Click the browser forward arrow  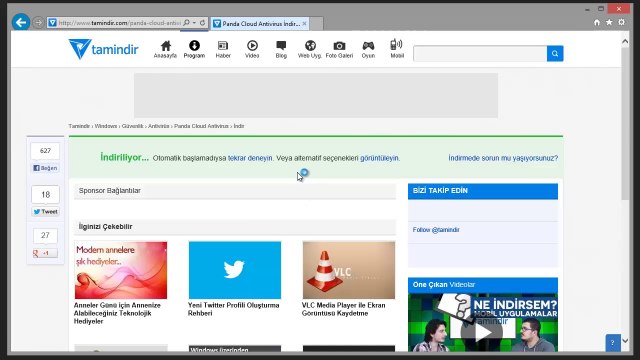coord(38,23)
